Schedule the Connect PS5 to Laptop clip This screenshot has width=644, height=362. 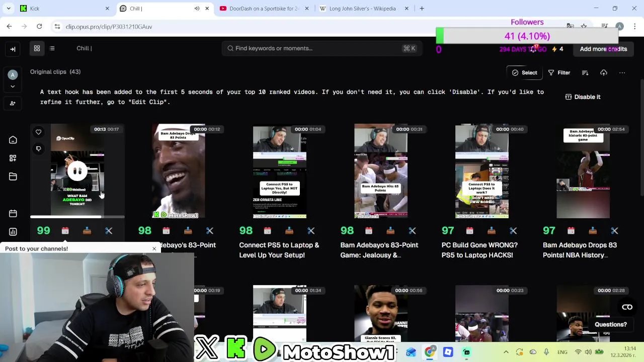pos(267,231)
